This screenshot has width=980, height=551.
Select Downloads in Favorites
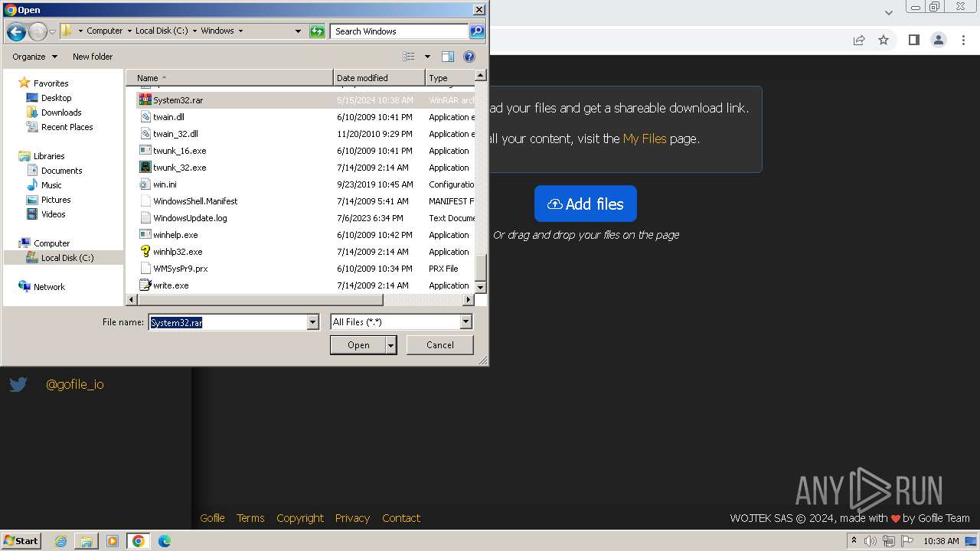pyautogui.click(x=61, y=112)
